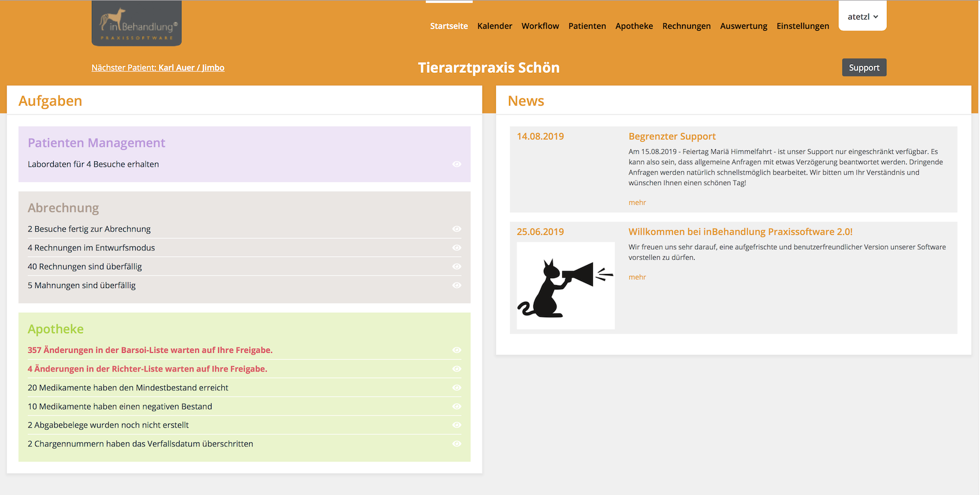Click eye icon for 4 Änderungen Richter-Liste

click(456, 369)
